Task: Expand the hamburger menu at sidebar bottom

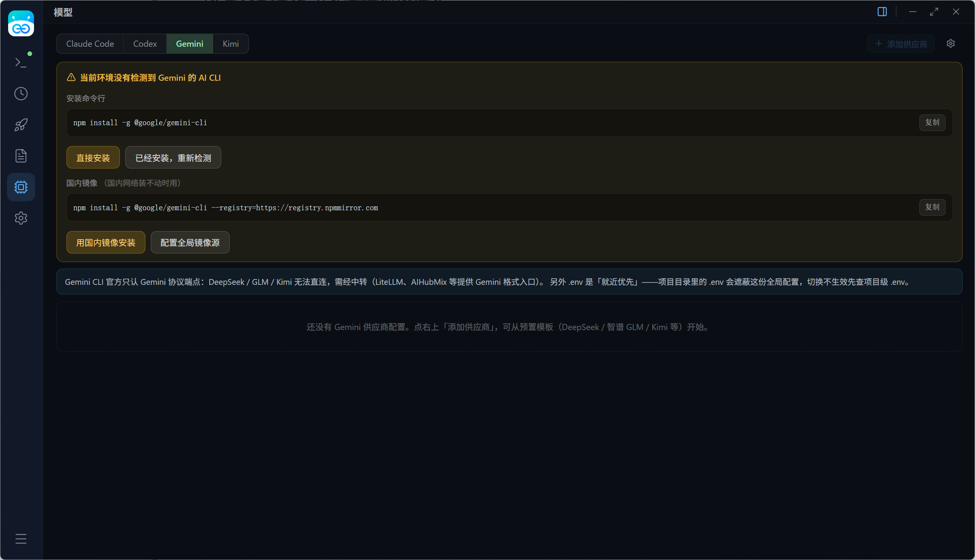Action: (21, 538)
